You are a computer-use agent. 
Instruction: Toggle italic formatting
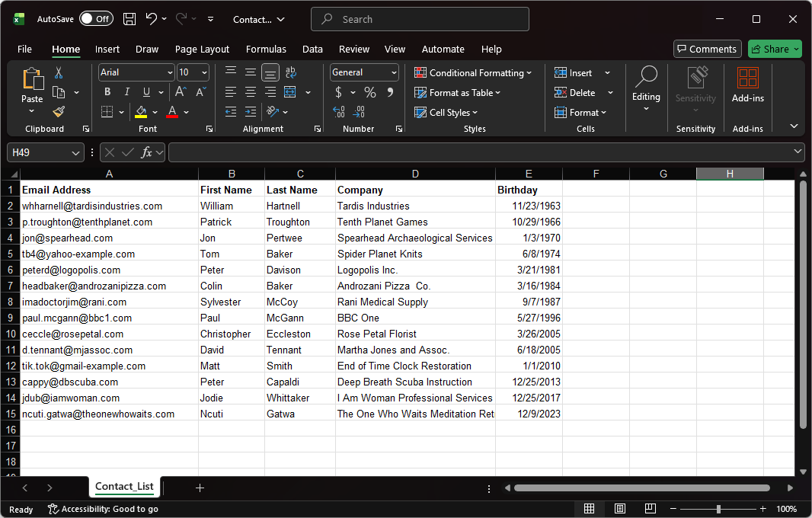(126, 91)
